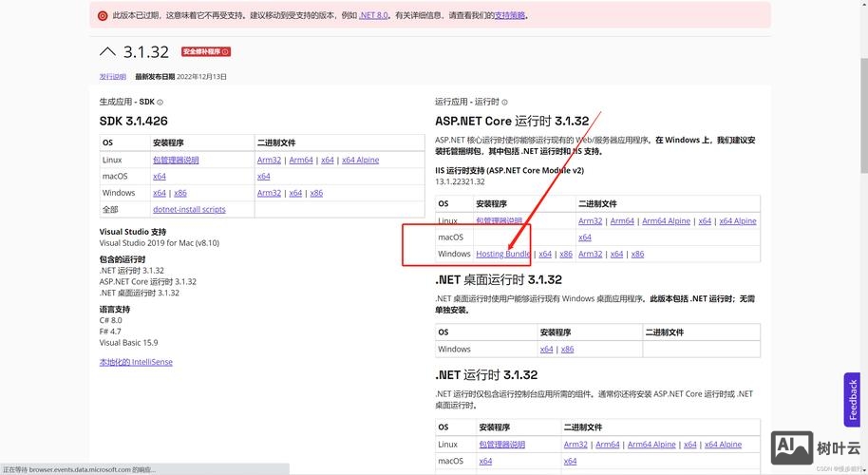Screen dimensions: 868x475
Task: Open the Feedback side button
Action: 852,400
